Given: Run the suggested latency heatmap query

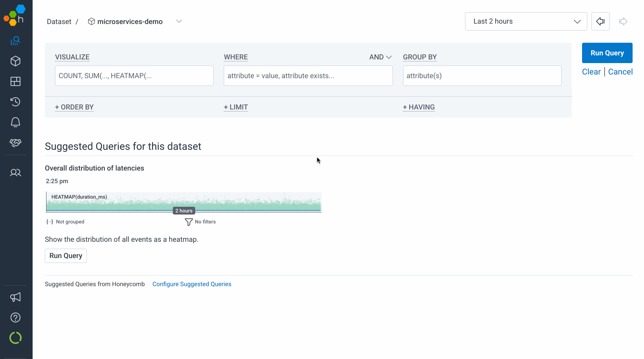Looking at the screenshot, I should click(x=66, y=256).
